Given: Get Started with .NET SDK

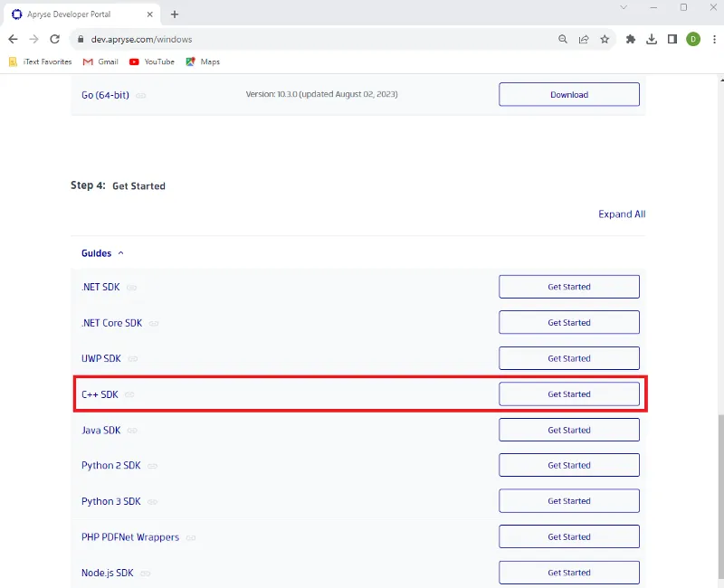Looking at the screenshot, I should point(569,287).
